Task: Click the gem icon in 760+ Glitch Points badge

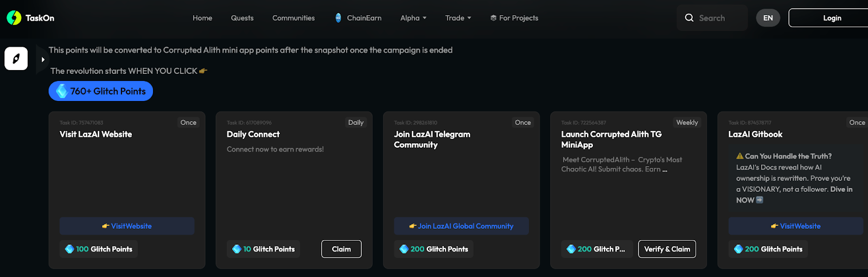Action: coord(62,91)
